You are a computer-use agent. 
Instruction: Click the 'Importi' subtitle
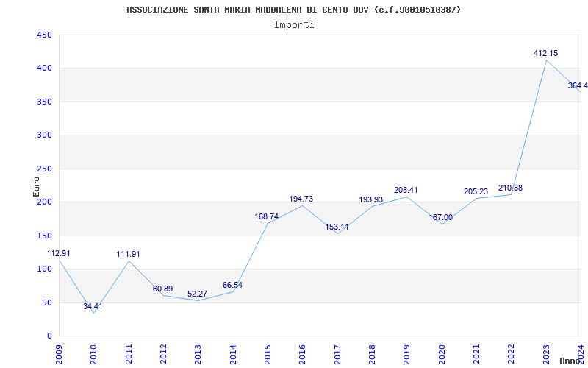(294, 25)
